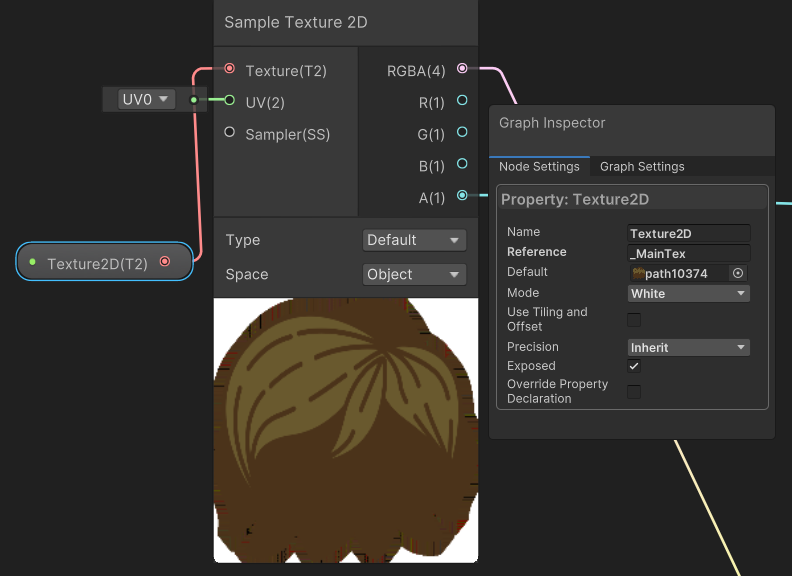
Task: Open the Space dropdown set to Object
Action: [414, 274]
